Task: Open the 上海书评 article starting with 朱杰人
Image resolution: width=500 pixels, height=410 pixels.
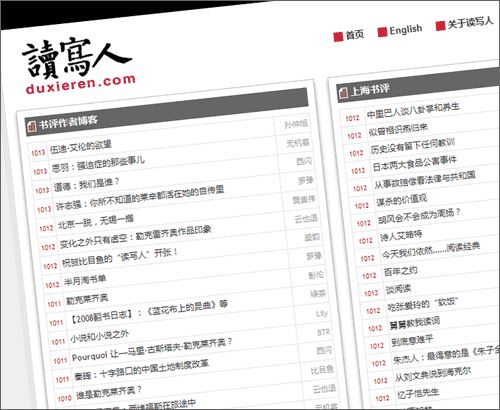Action: pos(446,355)
